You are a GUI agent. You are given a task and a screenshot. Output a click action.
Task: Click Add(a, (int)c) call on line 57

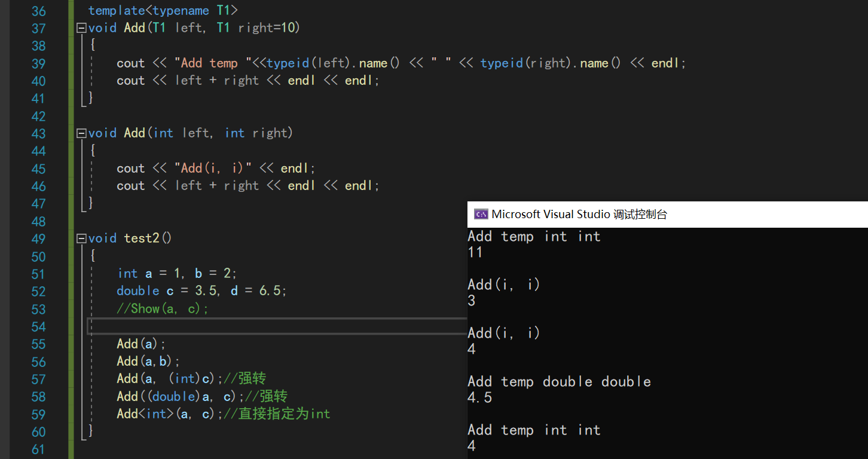coord(170,379)
